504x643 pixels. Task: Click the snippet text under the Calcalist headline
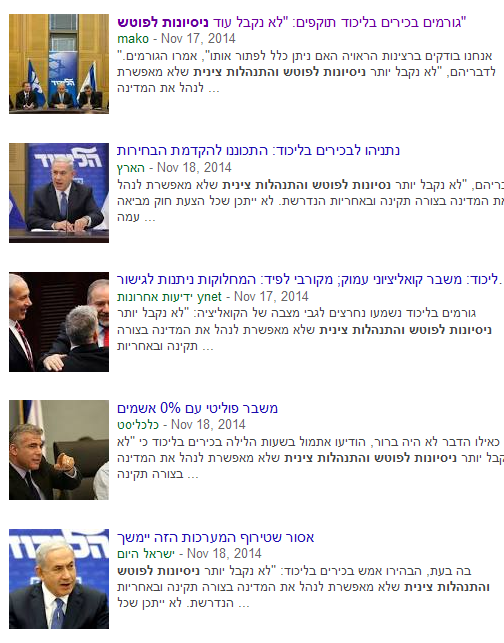(308, 458)
